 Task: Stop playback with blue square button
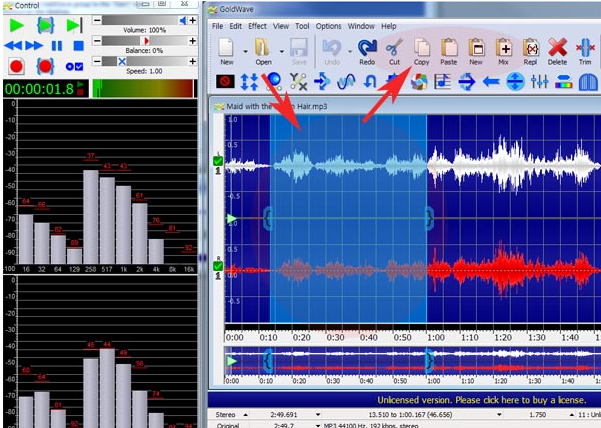[79, 46]
